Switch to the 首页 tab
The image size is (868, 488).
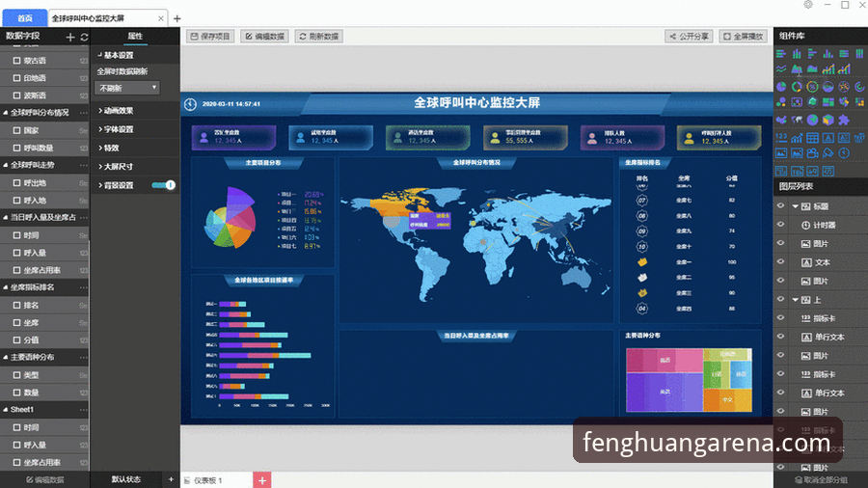pos(25,18)
